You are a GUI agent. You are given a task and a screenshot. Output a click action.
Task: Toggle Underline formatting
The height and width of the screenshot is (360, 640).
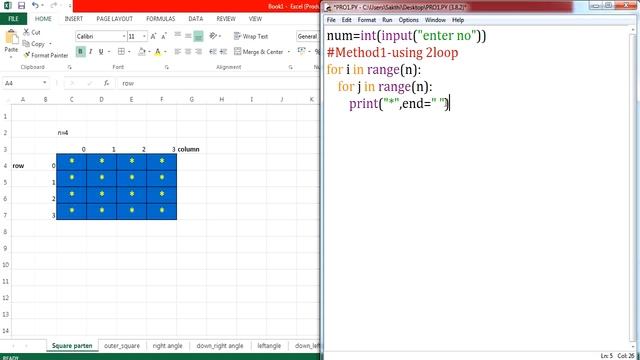pyautogui.click(x=101, y=51)
